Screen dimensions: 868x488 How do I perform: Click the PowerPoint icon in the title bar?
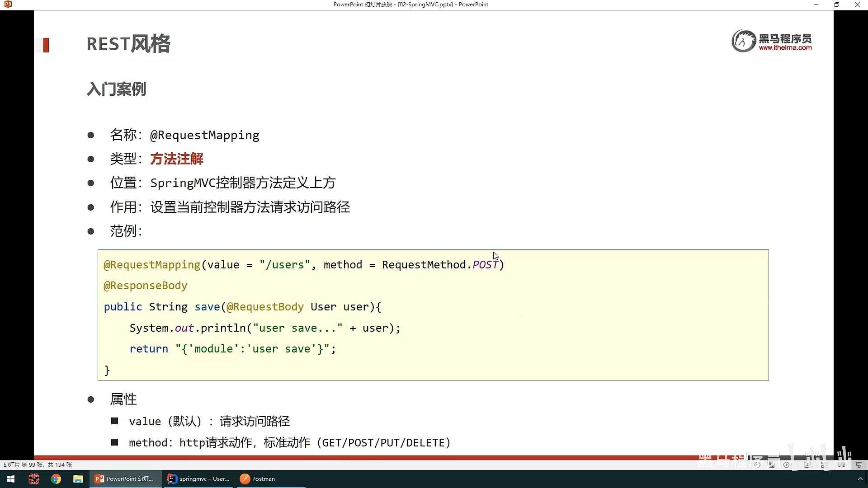click(8, 5)
